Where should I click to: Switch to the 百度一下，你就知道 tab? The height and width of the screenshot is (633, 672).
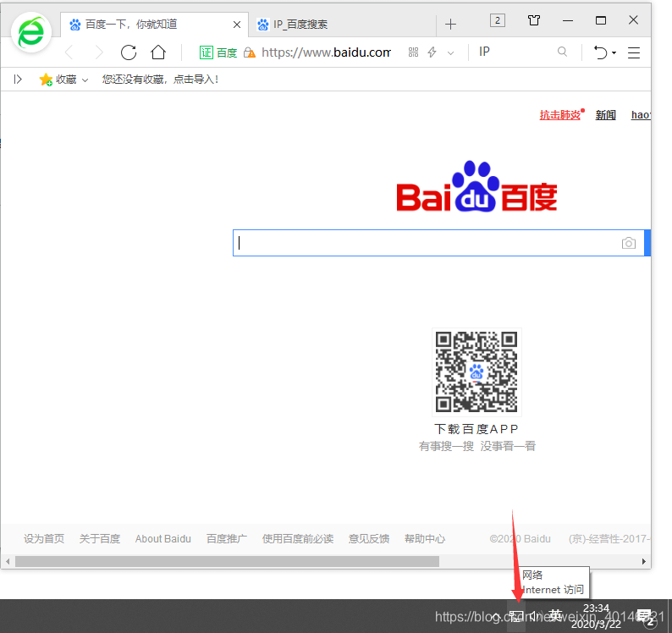click(154, 25)
